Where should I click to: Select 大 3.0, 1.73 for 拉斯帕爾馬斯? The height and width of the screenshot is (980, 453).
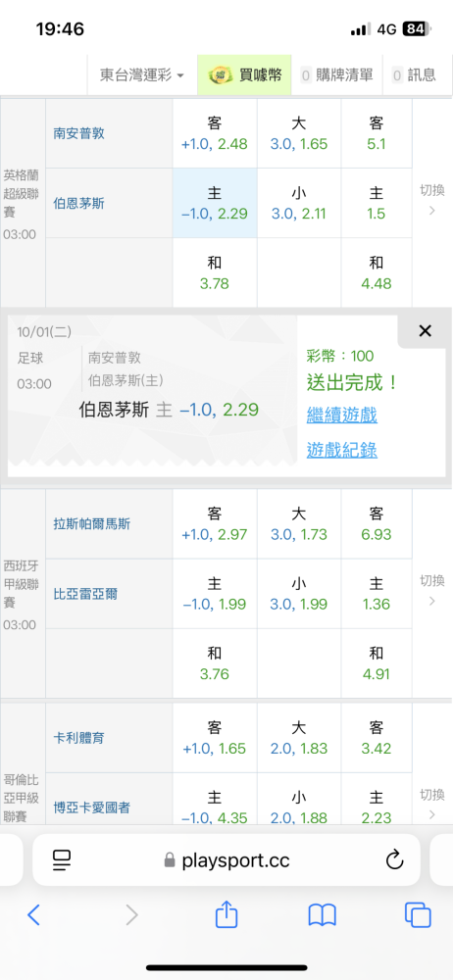pyautogui.click(x=299, y=523)
